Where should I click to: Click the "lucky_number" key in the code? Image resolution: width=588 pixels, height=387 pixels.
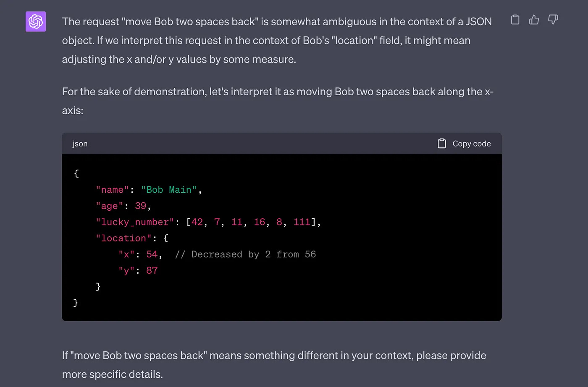click(x=135, y=222)
